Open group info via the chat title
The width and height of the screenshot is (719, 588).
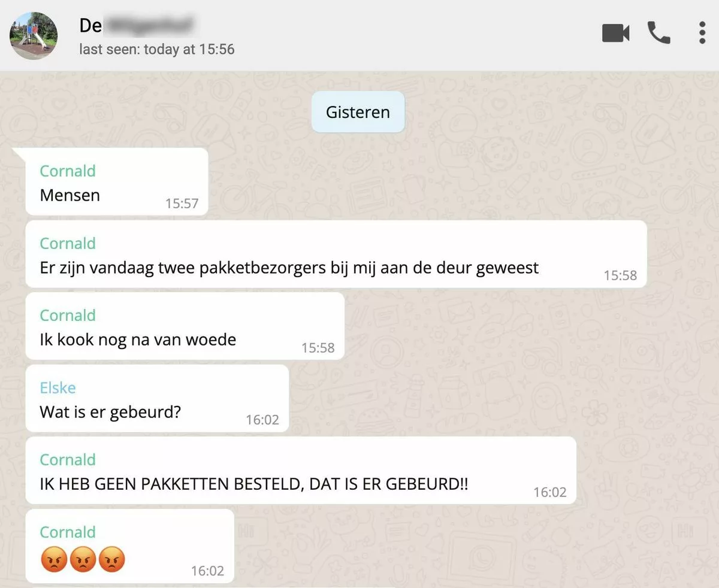click(139, 25)
